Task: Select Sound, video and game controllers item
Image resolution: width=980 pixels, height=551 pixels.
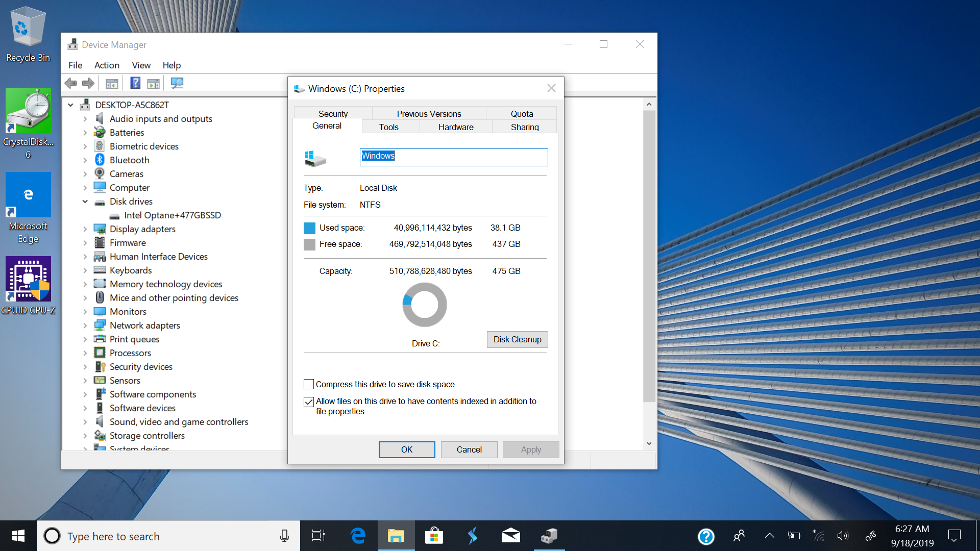Action: pyautogui.click(x=179, y=422)
